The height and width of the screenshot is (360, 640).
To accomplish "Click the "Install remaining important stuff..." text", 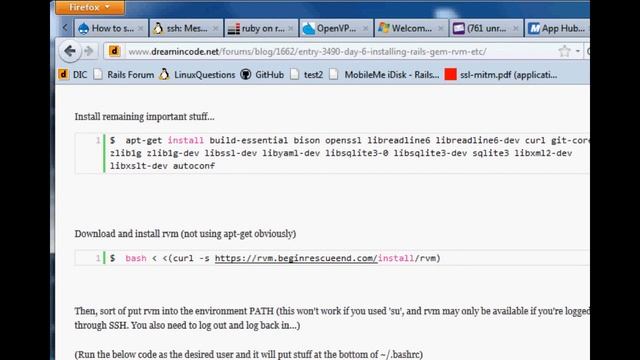I will (x=144, y=117).
